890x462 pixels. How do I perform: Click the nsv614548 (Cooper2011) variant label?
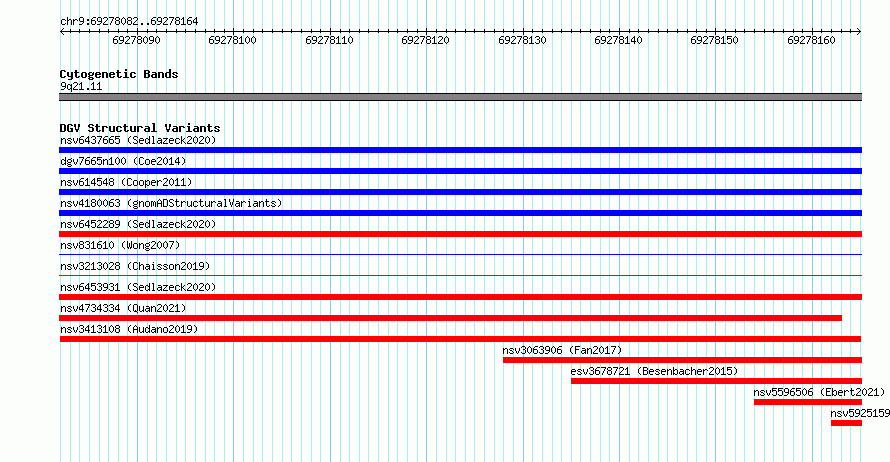coord(126,182)
